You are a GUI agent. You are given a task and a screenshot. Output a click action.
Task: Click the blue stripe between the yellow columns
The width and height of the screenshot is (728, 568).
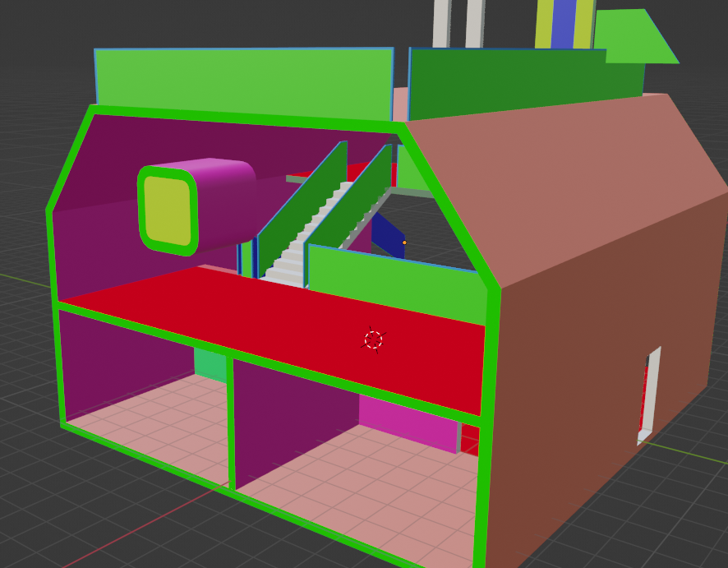coord(564,23)
